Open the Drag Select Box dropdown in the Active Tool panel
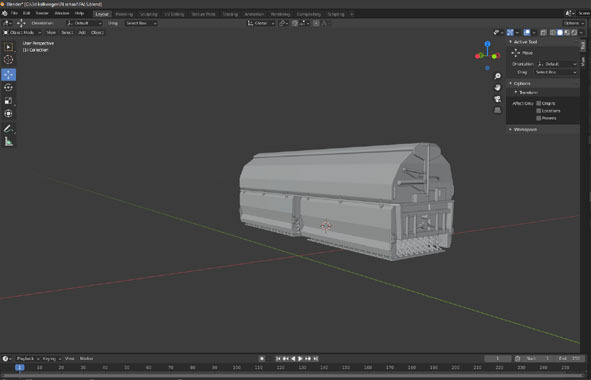Screen dimensions: 591x380 pos(556,72)
